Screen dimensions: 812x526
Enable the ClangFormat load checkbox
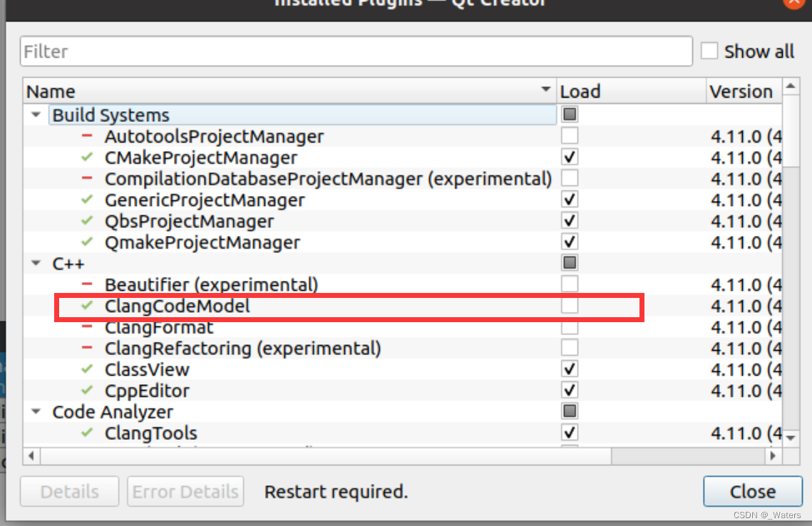[570, 326]
